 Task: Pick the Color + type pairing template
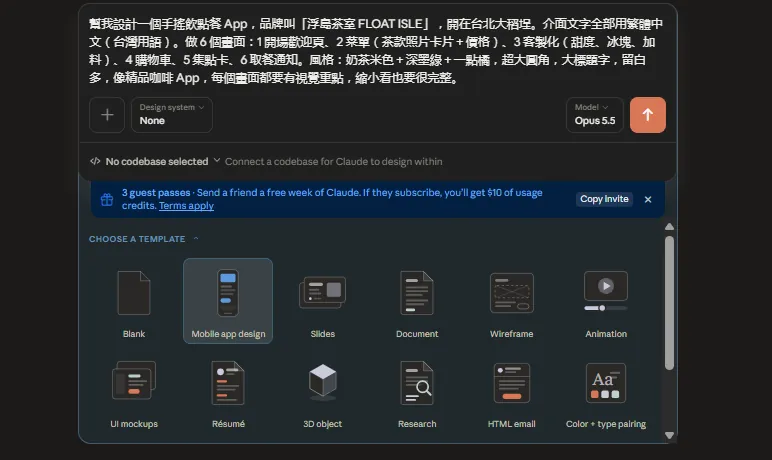(606, 392)
